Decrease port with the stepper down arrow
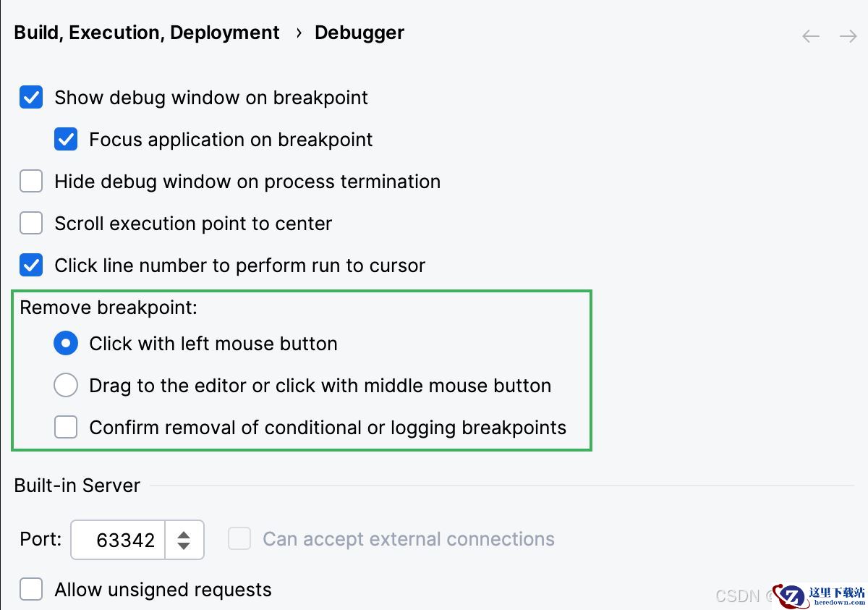This screenshot has height=610, width=868. click(x=184, y=546)
